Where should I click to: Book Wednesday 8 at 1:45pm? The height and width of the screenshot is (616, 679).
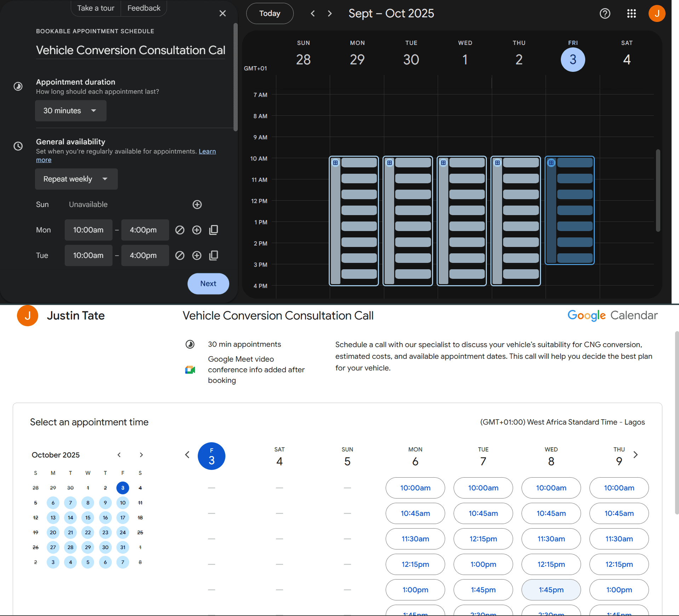(x=551, y=590)
